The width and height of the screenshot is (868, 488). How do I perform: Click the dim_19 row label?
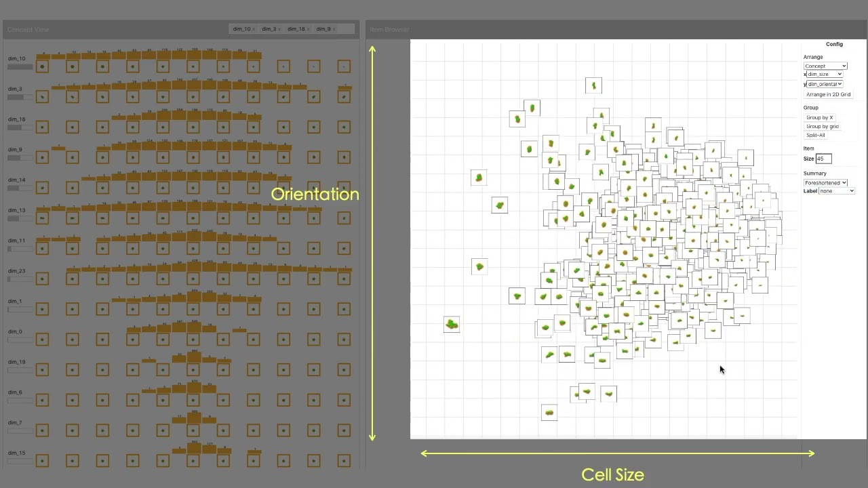[16, 362]
